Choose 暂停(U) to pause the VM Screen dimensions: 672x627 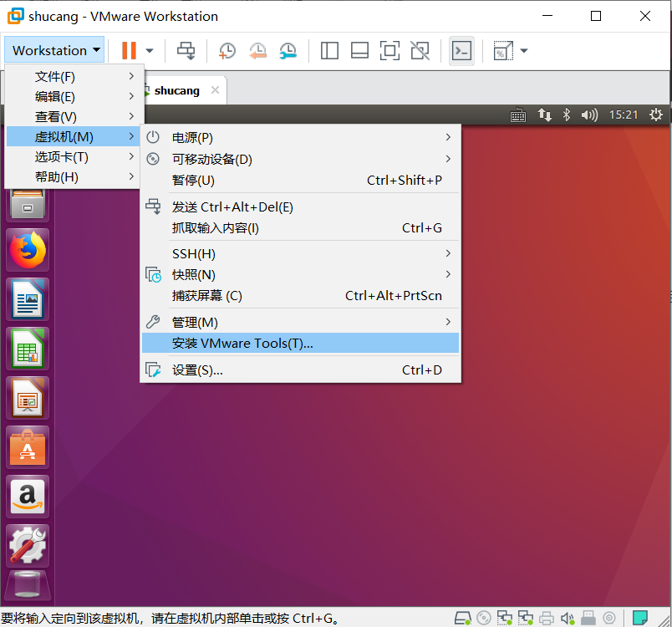pyautogui.click(x=300, y=180)
